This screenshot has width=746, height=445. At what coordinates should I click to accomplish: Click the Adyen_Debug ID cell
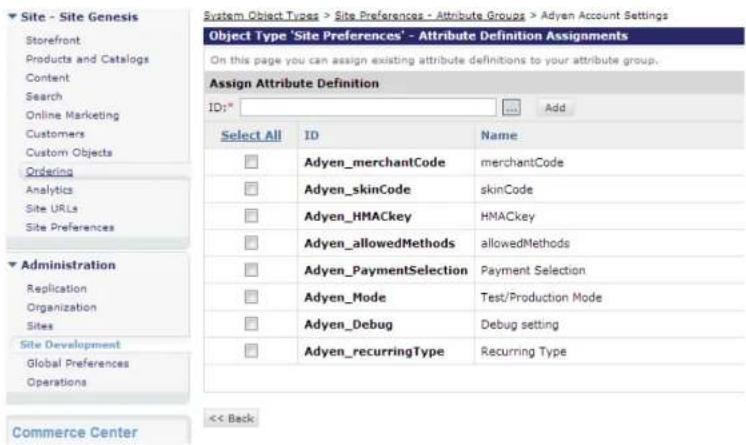pos(349,325)
